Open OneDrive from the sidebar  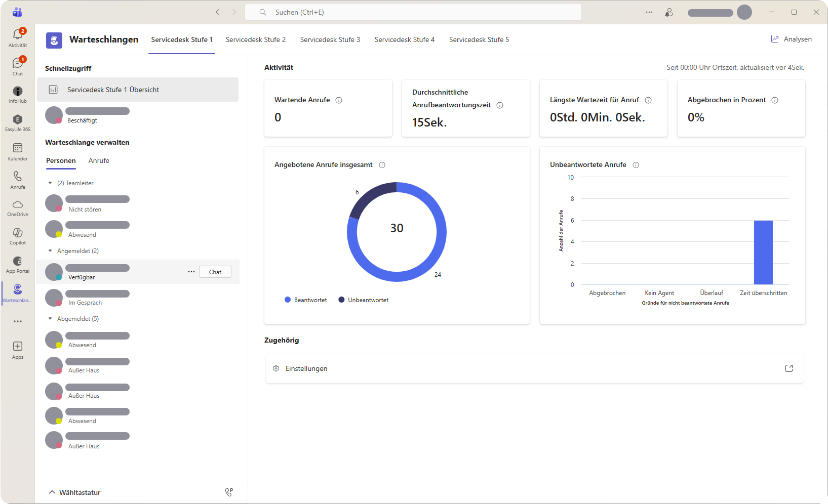click(18, 205)
